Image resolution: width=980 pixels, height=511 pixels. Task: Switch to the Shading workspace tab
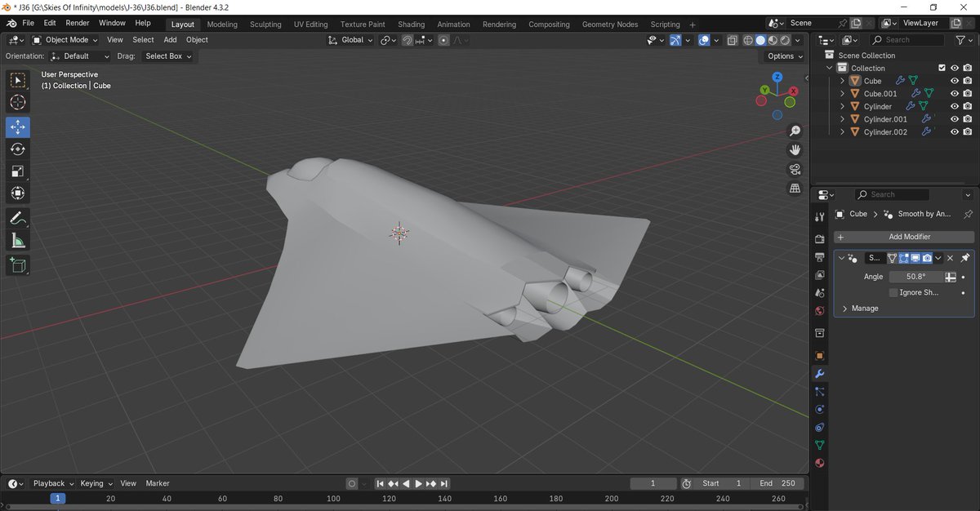pos(411,24)
